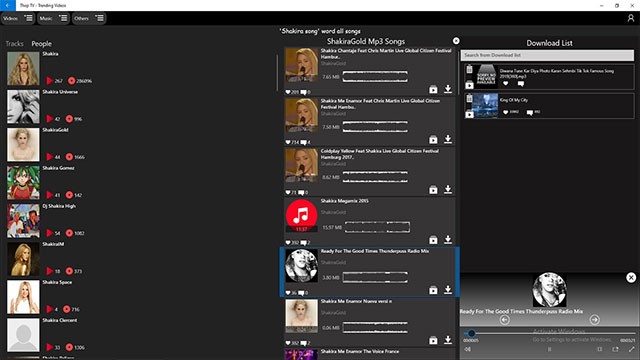
Task: Open video icon for Ready For The Good Times
Action: coord(433,290)
